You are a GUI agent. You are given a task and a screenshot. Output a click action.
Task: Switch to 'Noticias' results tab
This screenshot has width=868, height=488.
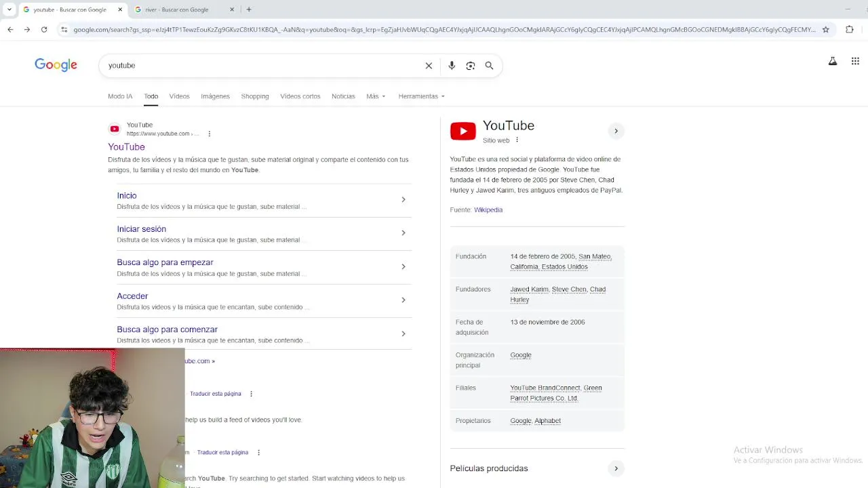343,96
